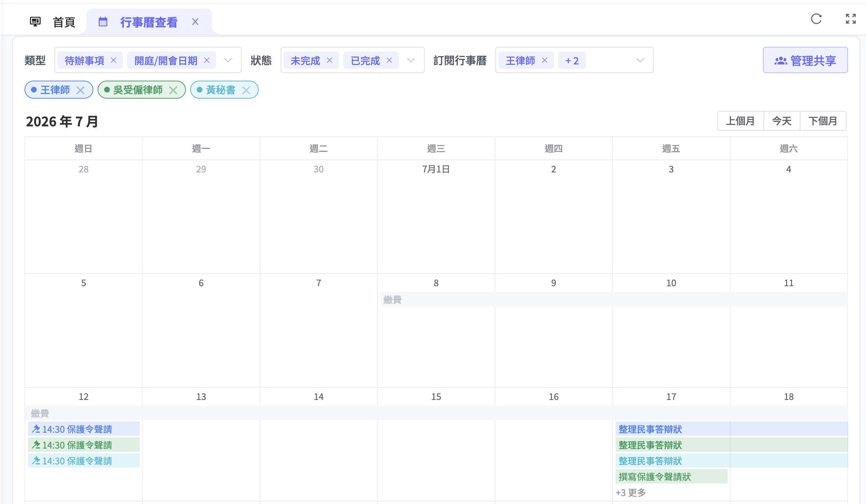Viewport: 866px width, 504px height.
Task: Remove the 待辦事項 type tag
Action: 113,60
